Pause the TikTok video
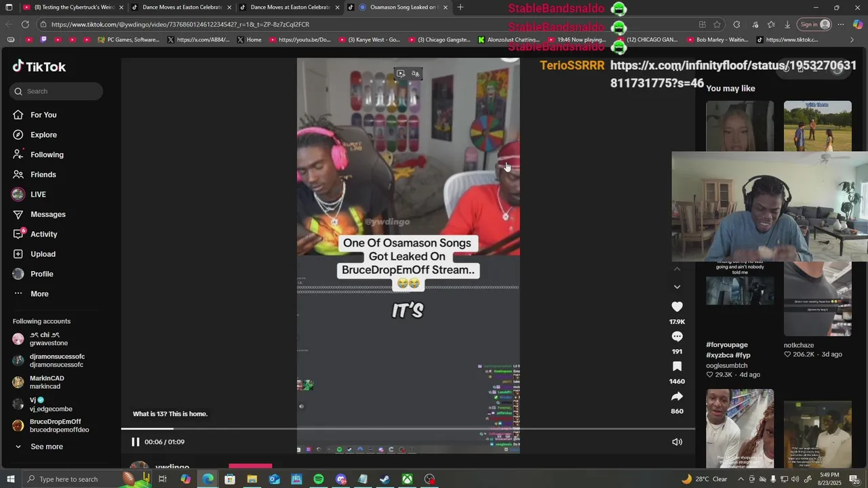The image size is (868, 488). click(x=135, y=442)
